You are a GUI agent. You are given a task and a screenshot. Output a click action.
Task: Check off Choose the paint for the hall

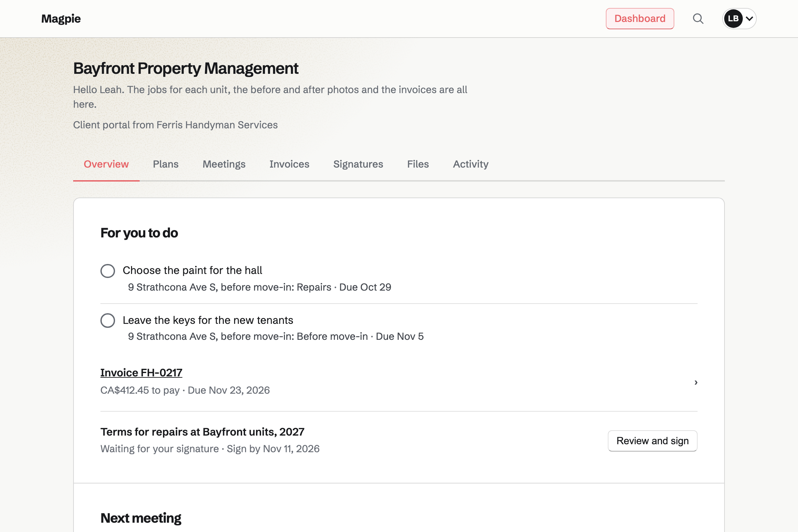coord(107,271)
